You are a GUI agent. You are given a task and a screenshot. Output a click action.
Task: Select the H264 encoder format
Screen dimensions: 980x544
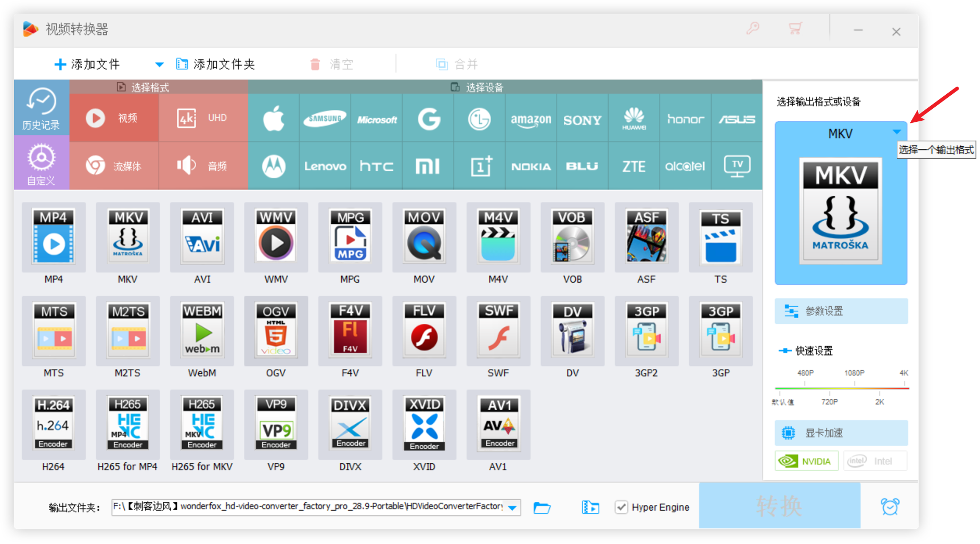point(54,425)
